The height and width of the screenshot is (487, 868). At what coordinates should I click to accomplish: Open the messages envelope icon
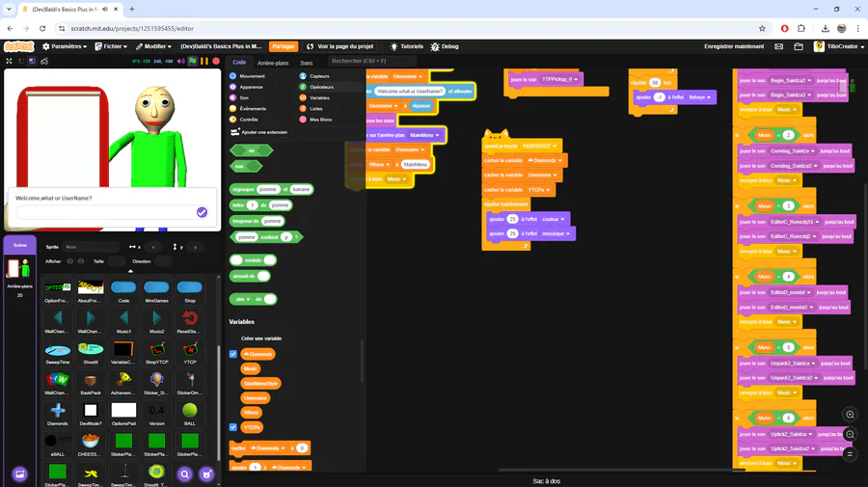779,46
